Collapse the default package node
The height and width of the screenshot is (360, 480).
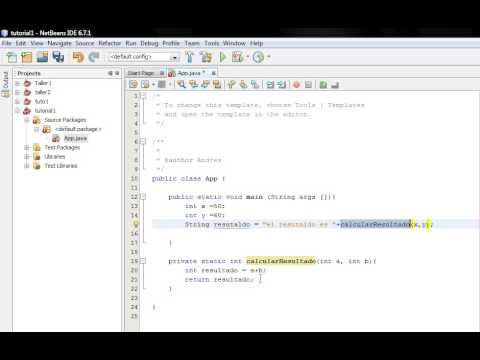point(37,129)
